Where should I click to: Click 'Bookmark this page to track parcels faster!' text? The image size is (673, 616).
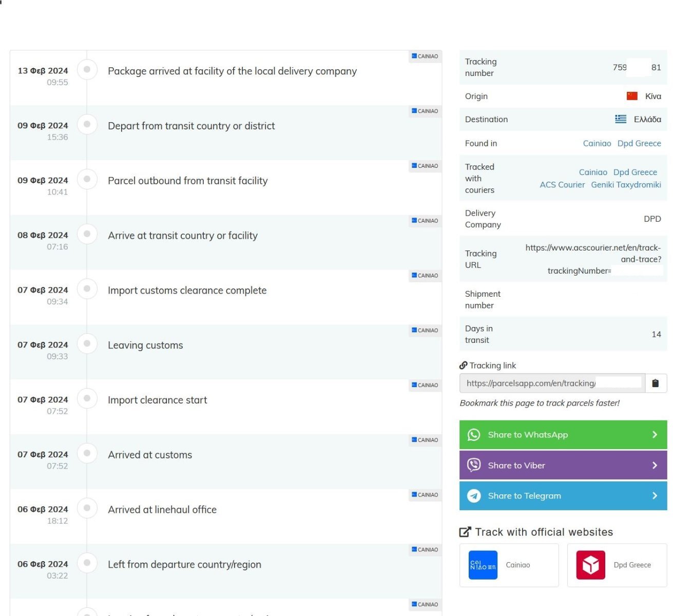pyautogui.click(x=540, y=403)
